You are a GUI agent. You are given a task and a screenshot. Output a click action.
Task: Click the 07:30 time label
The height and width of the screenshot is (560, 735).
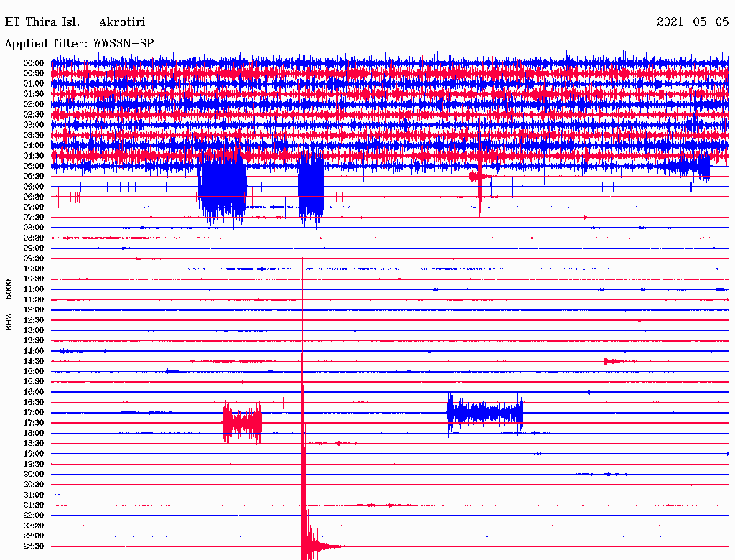point(34,217)
